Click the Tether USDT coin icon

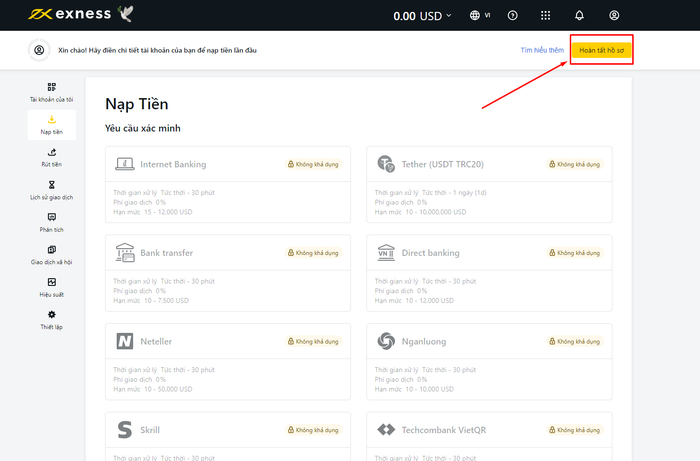386,164
